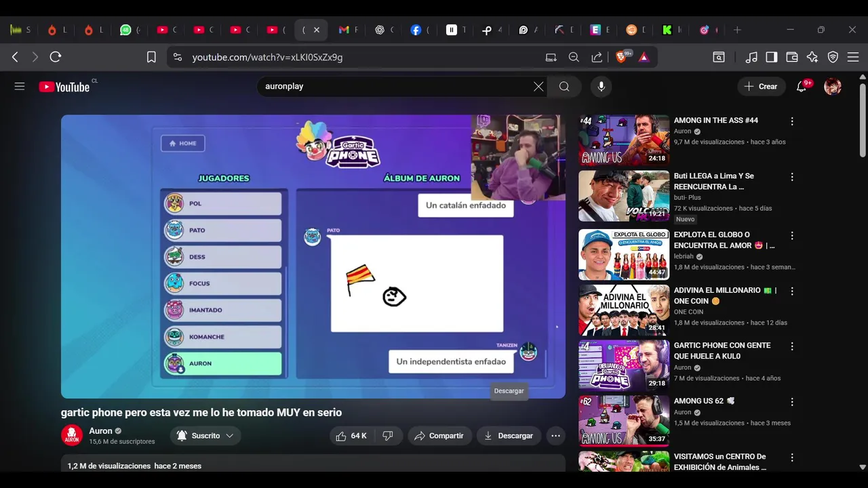Click the 1,2 M de visualizaciones description text
The width and height of the screenshot is (868, 488).
pos(109,466)
